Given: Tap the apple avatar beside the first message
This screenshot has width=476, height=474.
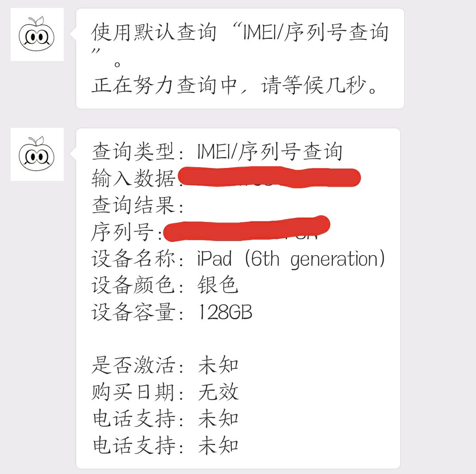Looking at the screenshot, I should [37, 34].
